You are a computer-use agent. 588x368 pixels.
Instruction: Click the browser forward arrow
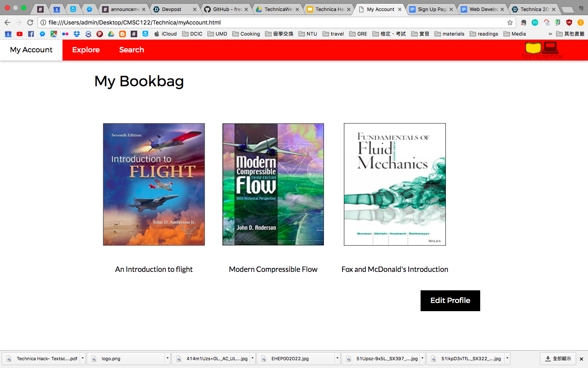point(19,22)
